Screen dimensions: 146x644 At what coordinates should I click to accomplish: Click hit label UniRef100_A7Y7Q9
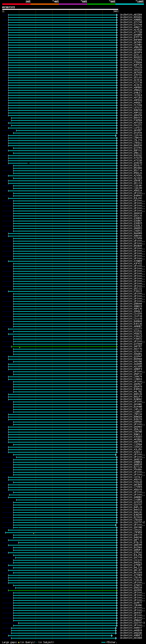(x=131, y=32)
